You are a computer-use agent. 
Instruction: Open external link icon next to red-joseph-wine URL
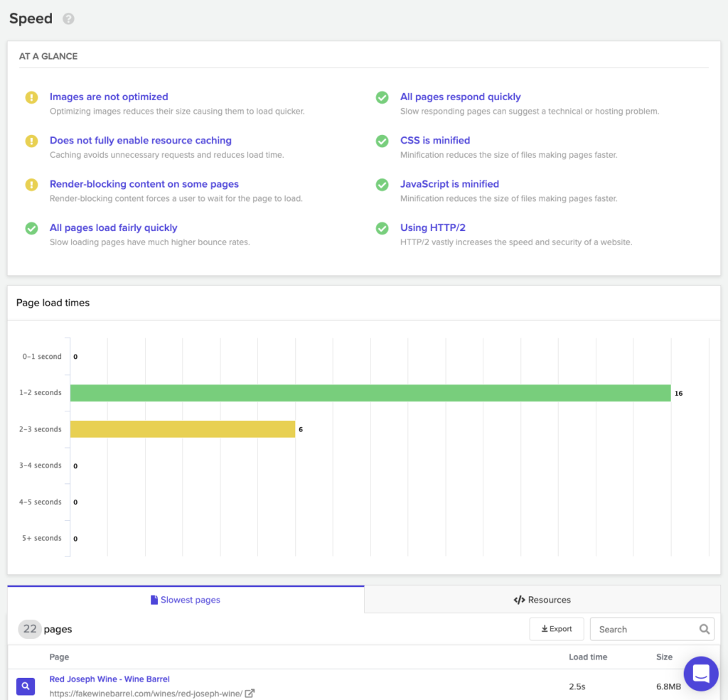pos(250,693)
